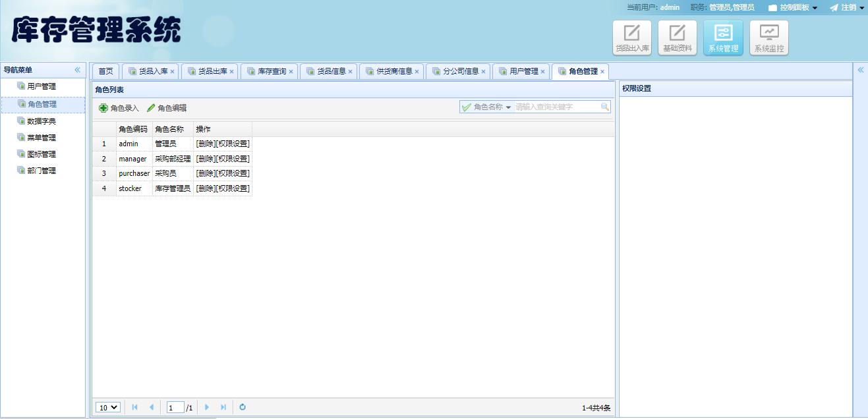
Task: Click the 角色录入 add icon button
Action: [119, 108]
